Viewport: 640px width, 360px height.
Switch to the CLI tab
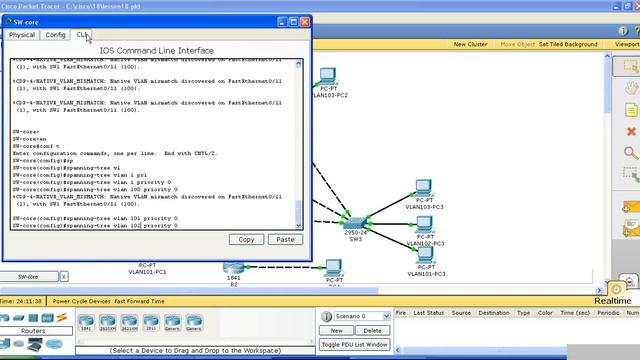pyautogui.click(x=81, y=35)
